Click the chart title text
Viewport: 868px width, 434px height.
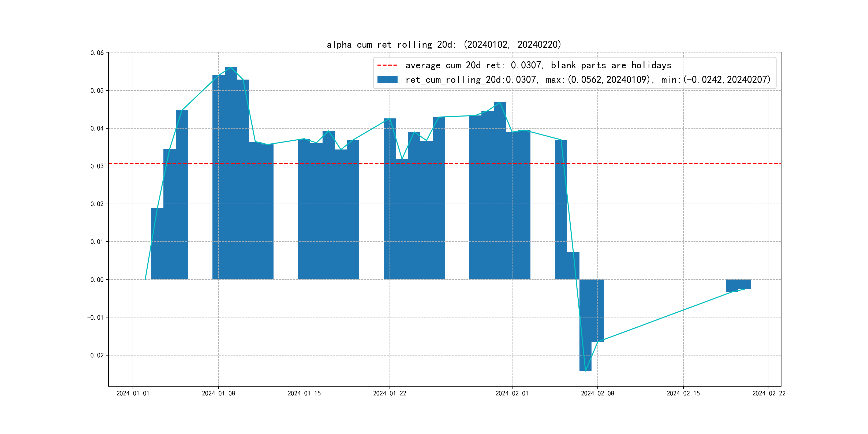tap(444, 44)
